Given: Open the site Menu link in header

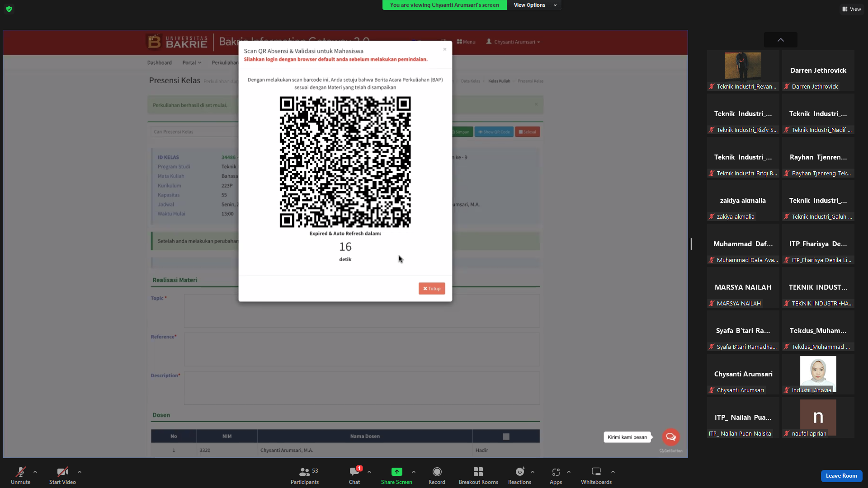Looking at the screenshot, I should (466, 42).
